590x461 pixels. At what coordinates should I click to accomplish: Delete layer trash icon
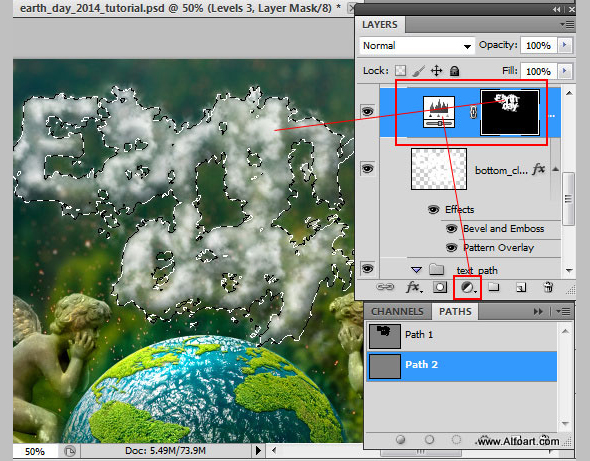point(548,288)
